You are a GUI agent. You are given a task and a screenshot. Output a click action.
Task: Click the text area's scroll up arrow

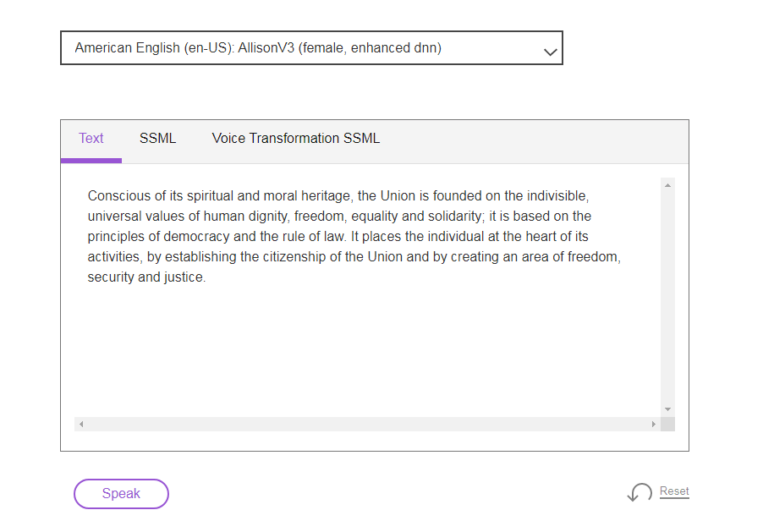coord(667,185)
